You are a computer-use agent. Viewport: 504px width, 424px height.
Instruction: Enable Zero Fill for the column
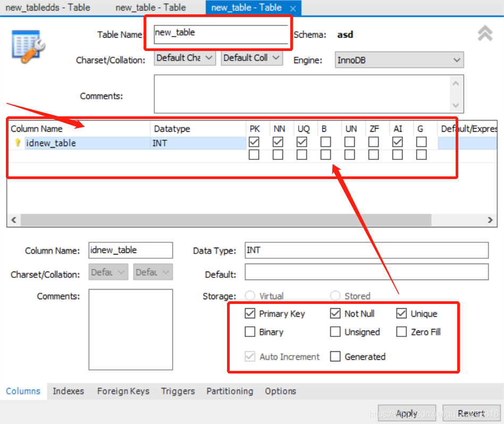(x=402, y=332)
